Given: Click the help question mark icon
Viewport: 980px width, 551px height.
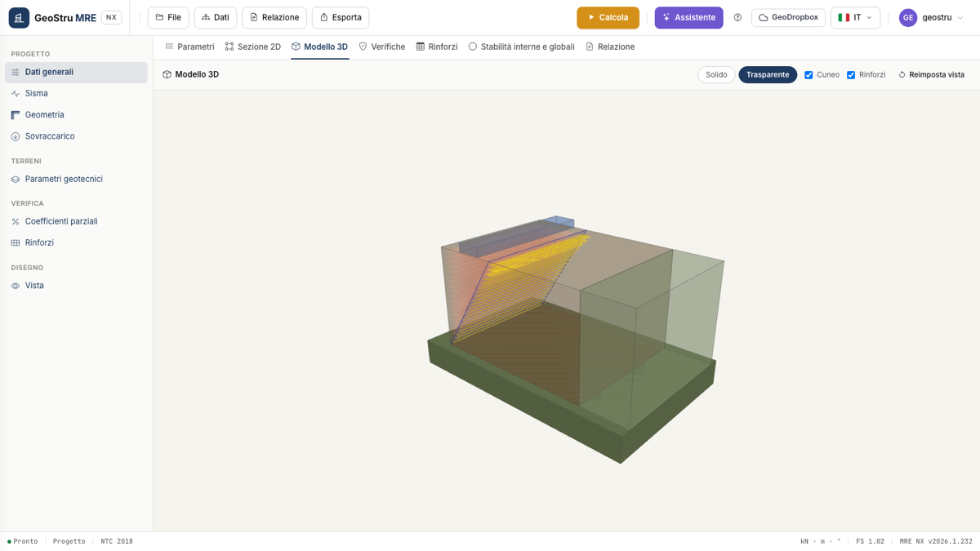Looking at the screenshot, I should coord(737,17).
